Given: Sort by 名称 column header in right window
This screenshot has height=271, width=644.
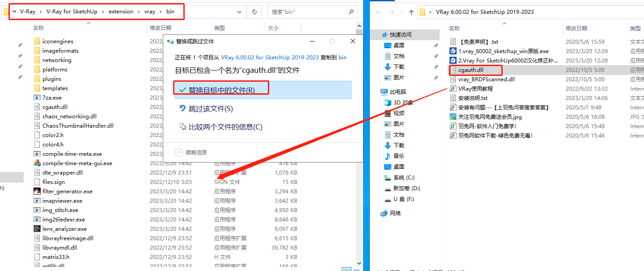Looking at the screenshot, I should pos(454,28).
